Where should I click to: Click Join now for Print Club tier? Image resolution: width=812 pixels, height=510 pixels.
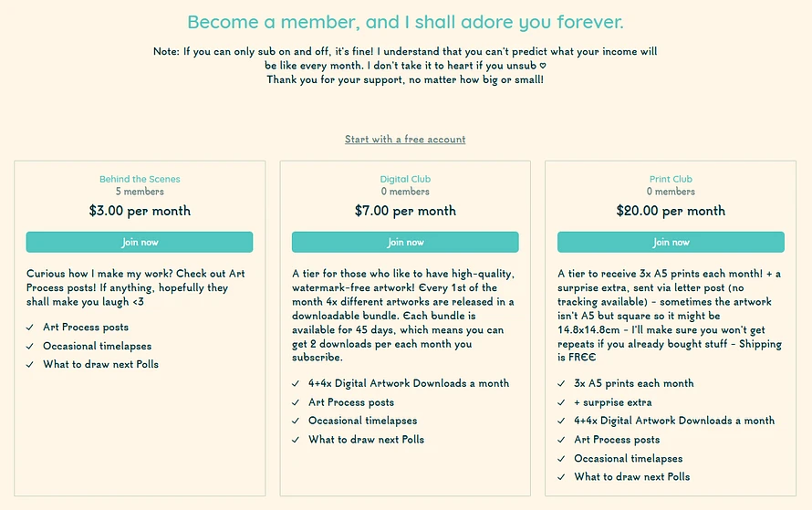point(671,242)
